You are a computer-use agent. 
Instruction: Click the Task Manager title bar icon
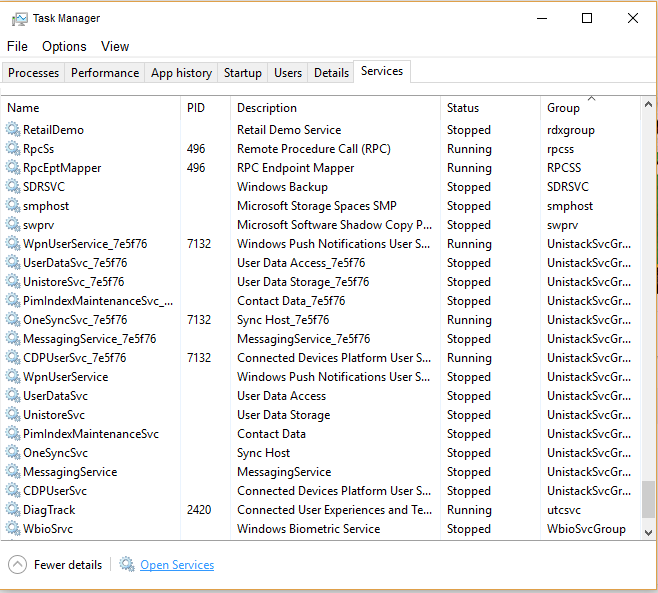[19, 19]
